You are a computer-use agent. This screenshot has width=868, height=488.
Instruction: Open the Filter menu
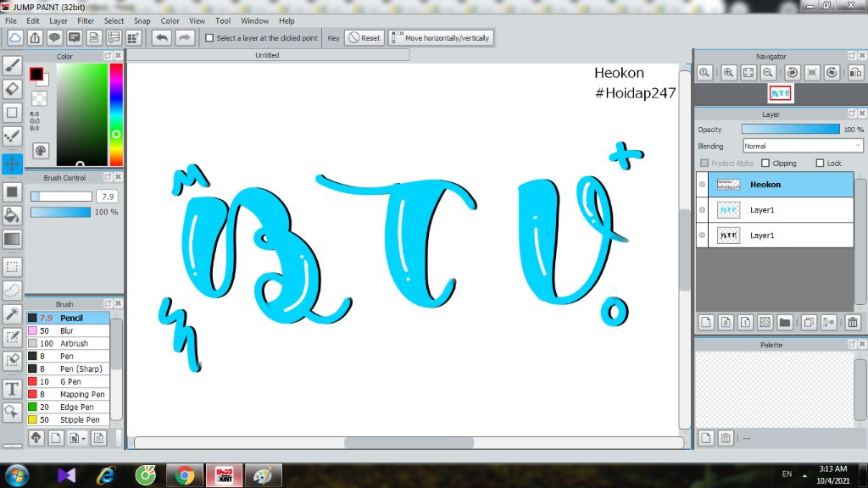[x=86, y=21]
